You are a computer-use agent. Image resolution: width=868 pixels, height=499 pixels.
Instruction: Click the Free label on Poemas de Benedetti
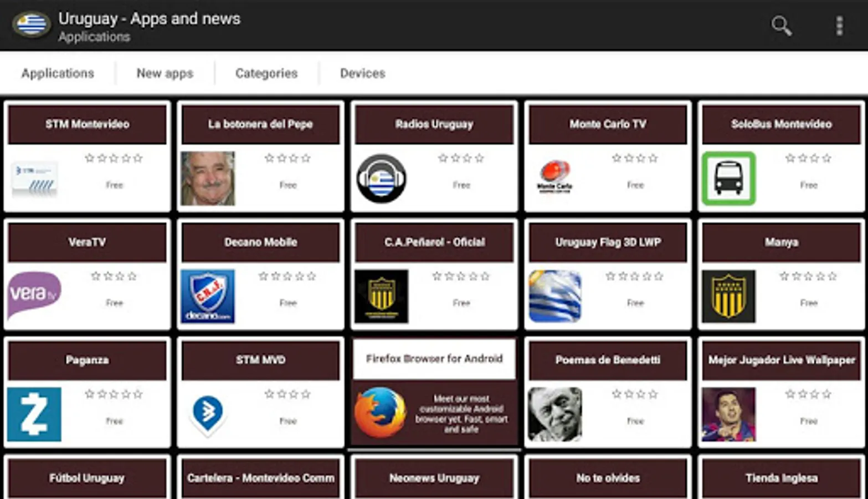[x=635, y=421]
